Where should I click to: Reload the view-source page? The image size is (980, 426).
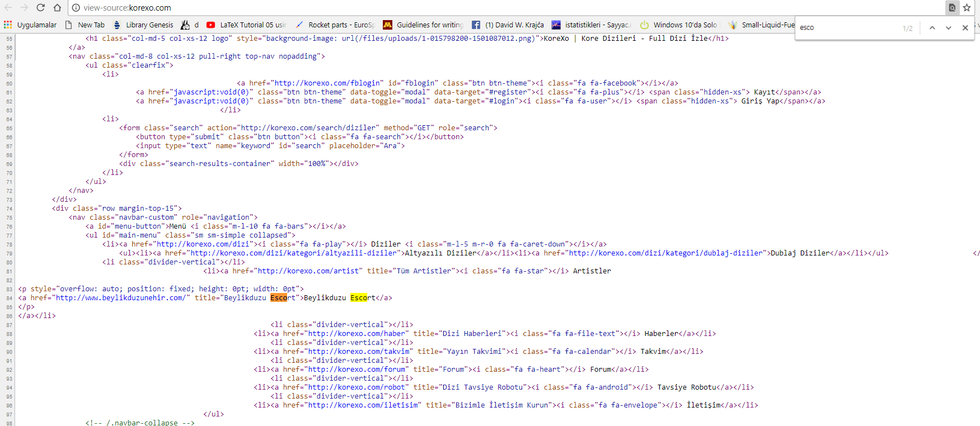click(x=40, y=8)
